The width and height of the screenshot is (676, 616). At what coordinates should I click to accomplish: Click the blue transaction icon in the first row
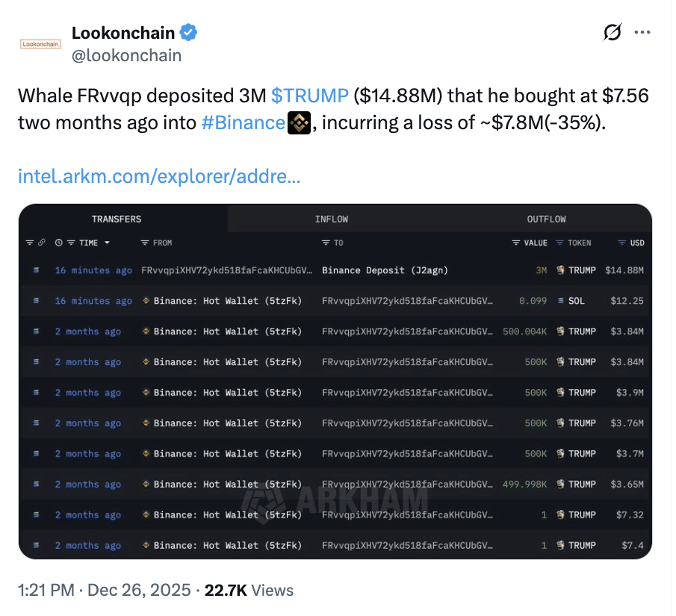35,270
